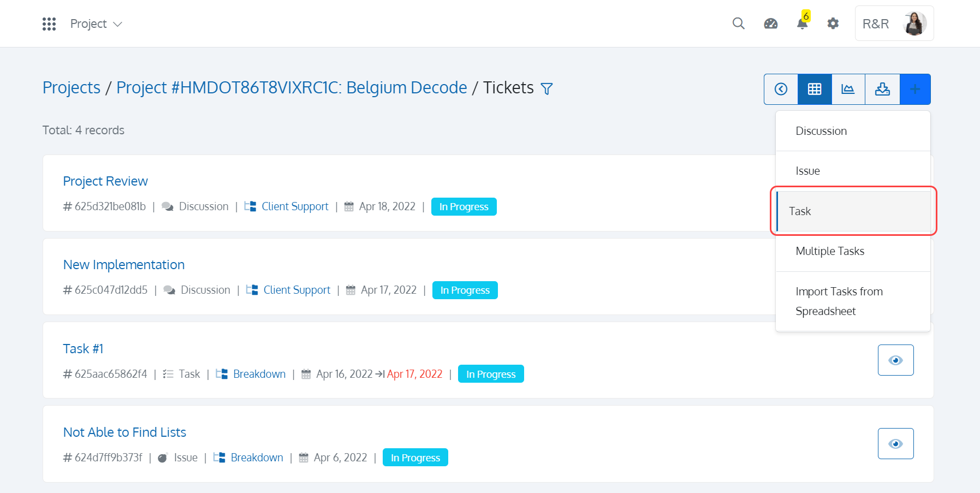980x493 pixels.
Task: Switch to grid table view
Action: coord(815,89)
